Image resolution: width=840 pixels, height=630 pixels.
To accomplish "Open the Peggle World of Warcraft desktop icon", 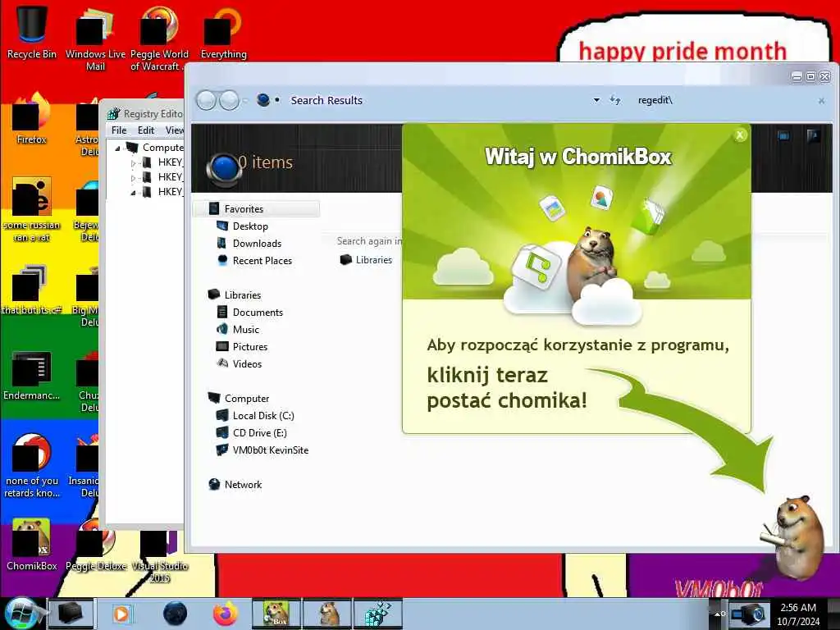I will point(159,38).
